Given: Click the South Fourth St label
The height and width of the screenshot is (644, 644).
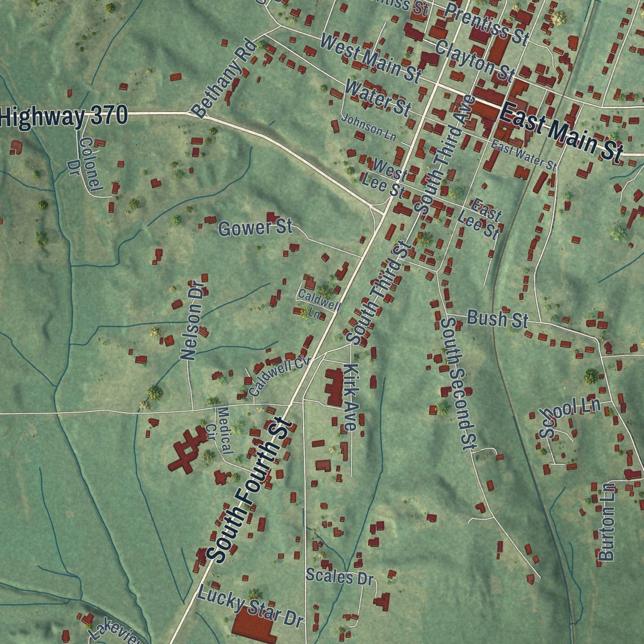Looking at the screenshot, I should (250, 491).
